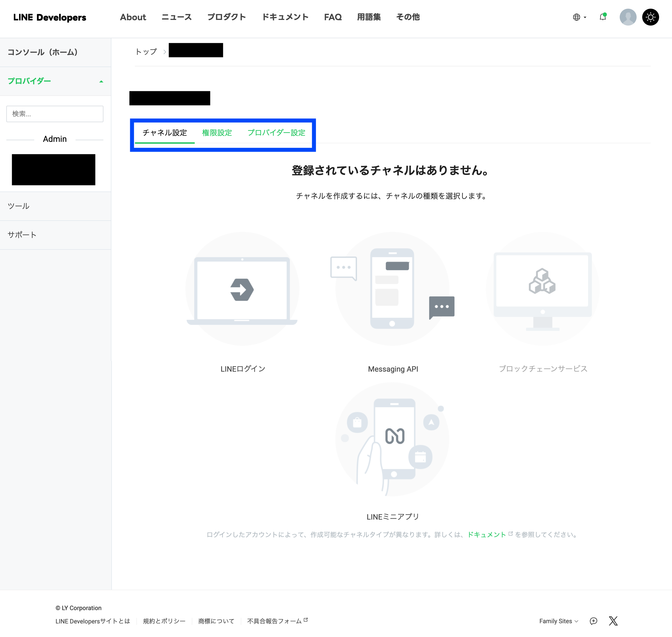
Task: Open the ドキュメント top menu
Action: point(285,17)
